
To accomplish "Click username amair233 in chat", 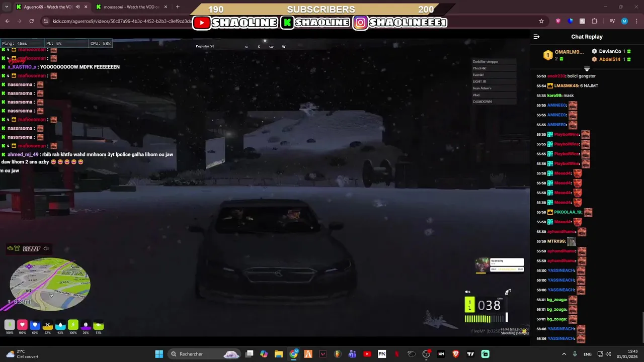I will [x=556, y=76].
